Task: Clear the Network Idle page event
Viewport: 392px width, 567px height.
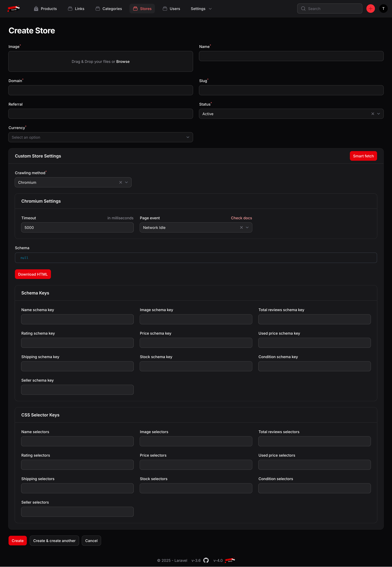Action: click(241, 227)
